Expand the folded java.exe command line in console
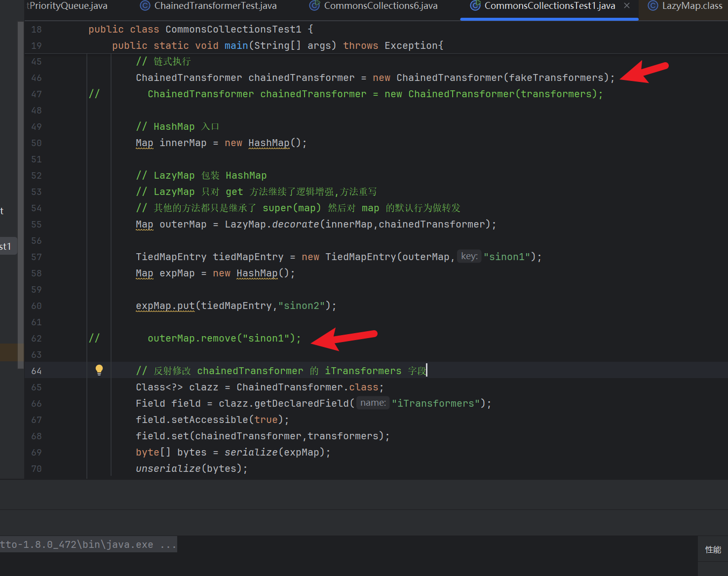The width and height of the screenshot is (728, 576). pyautogui.click(x=168, y=545)
